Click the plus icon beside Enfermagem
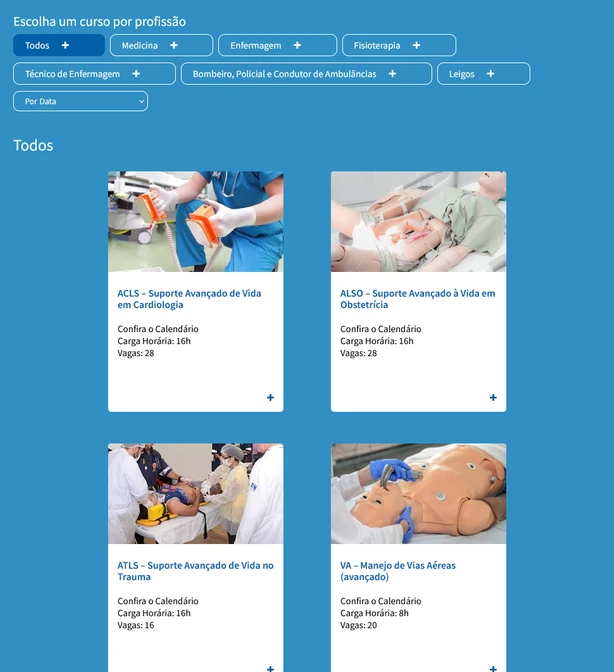Viewport: 614px width, 672px height. (x=297, y=45)
